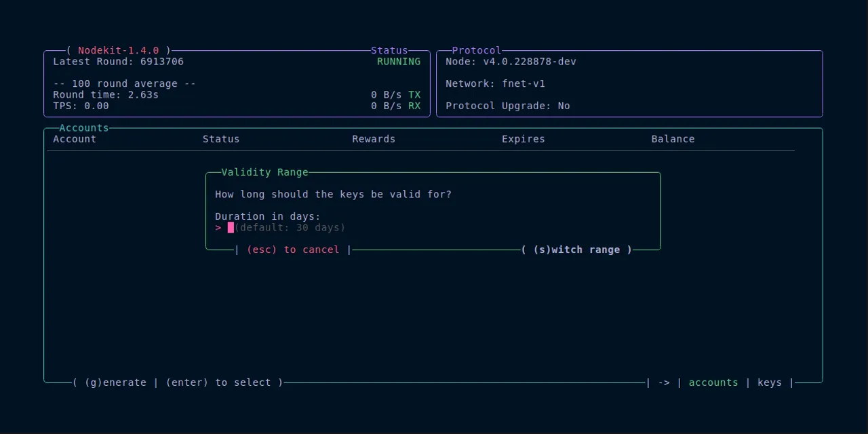Click the Account column header

(75, 139)
